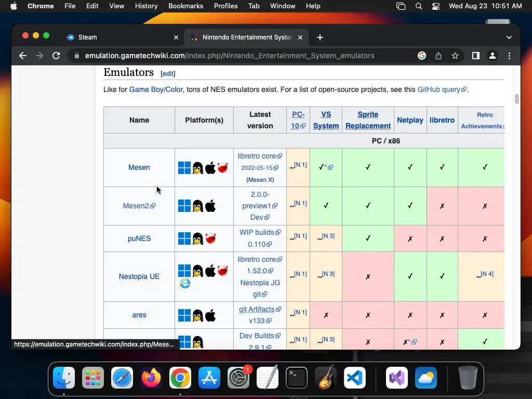Click the VS System column header
This screenshot has height=399, width=532.
coord(326,120)
